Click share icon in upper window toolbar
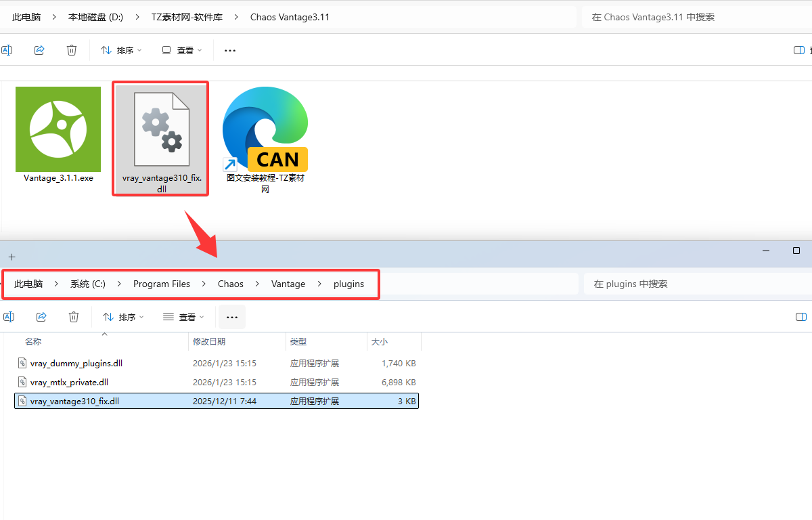 [x=39, y=50]
